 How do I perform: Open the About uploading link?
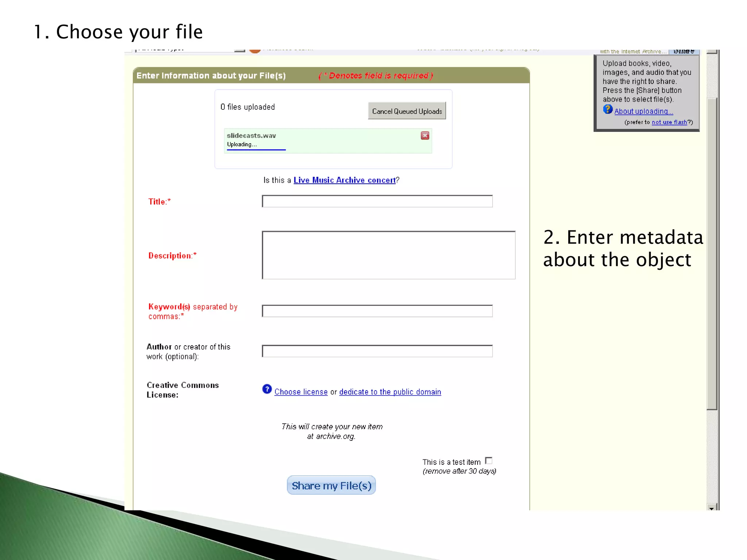point(643,112)
